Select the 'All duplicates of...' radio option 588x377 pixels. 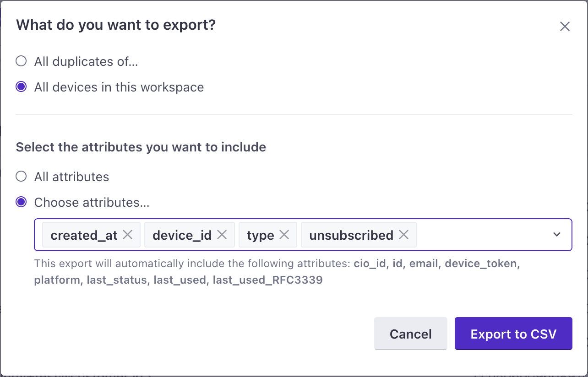click(21, 61)
